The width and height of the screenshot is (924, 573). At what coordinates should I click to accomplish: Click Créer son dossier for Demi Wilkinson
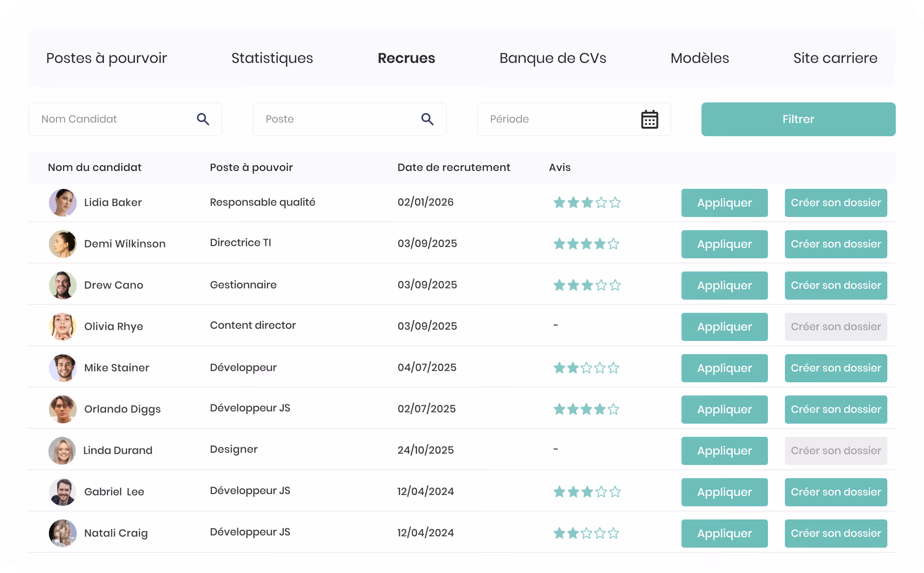[836, 244]
